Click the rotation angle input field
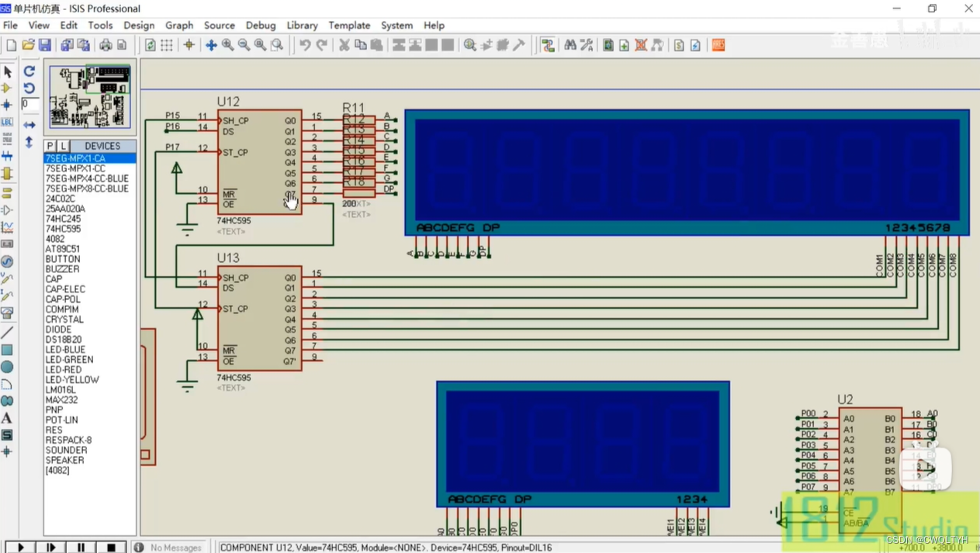Screen dimensions: 980x553 (x=30, y=104)
